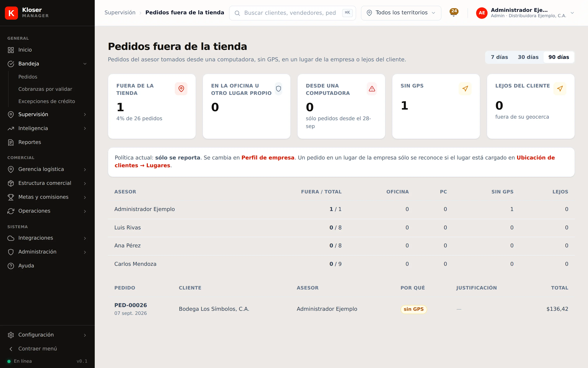Expand the Integraciones chevron
Viewport: 588px width, 368px height.
85,238
